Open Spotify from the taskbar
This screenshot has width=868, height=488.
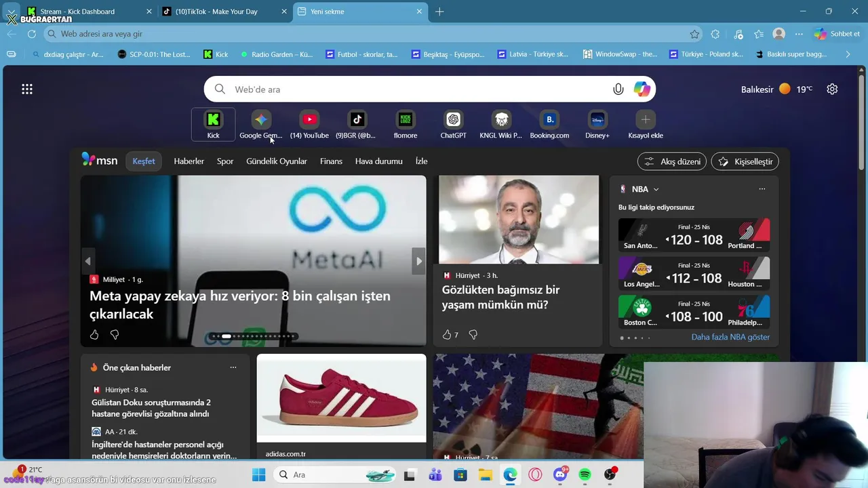click(x=585, y=475)
